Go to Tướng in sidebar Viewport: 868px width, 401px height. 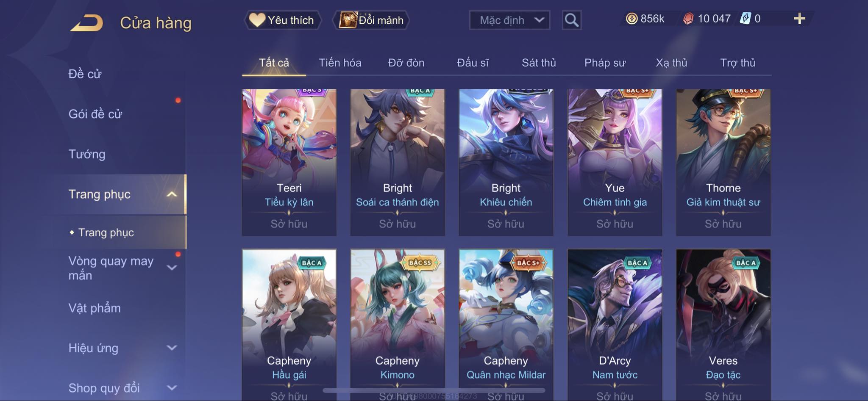click(x=87, y=154)
